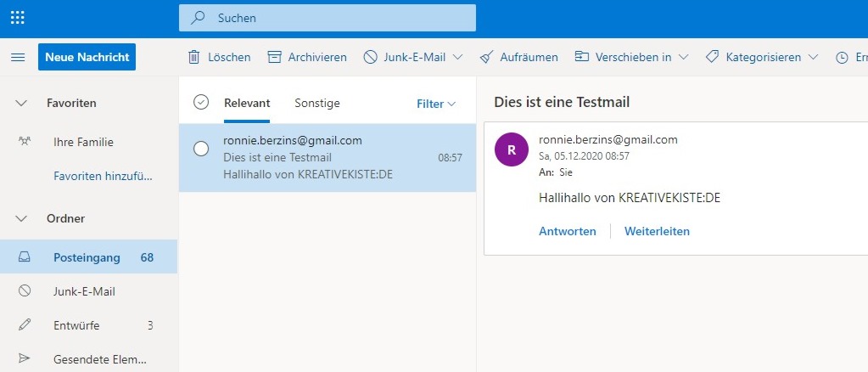Viewport: 868px width, 372px height.
Task: Open the Kategorisieren dropdown arrow
Action: coord(813,57)
